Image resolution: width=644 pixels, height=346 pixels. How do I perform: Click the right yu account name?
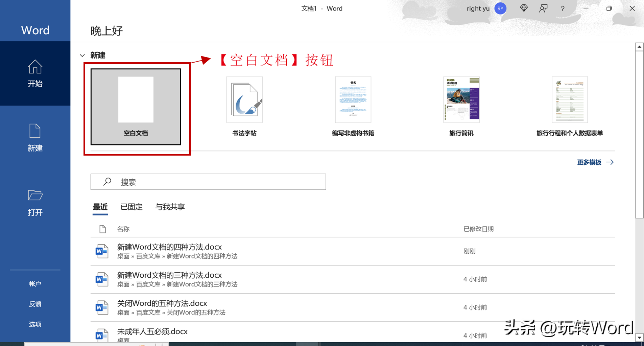pyautogui.click(x=478, y=8)
